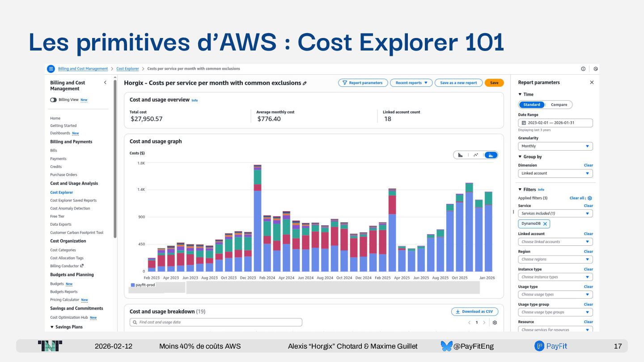Image resolution: width=644 pixels, height=362 pixels.
Task: Click Total cost value $27,950.57
Action: pos(147,119)
